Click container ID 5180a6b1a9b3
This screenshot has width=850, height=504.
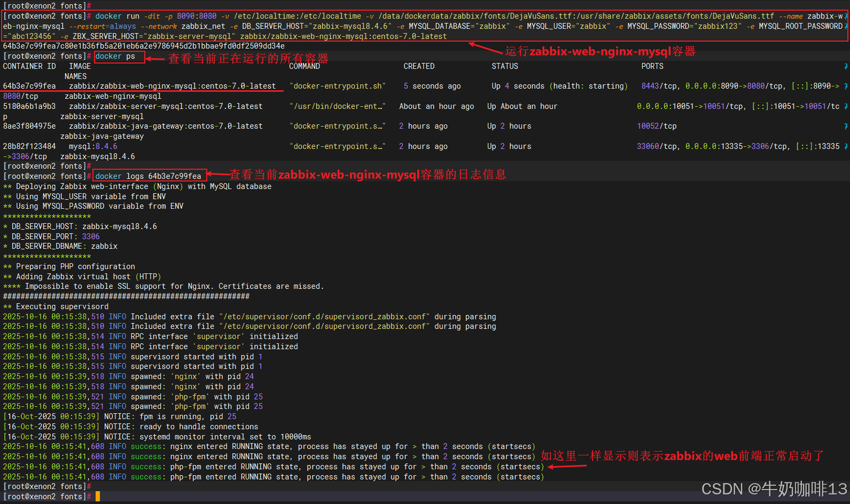click(29, 106)
